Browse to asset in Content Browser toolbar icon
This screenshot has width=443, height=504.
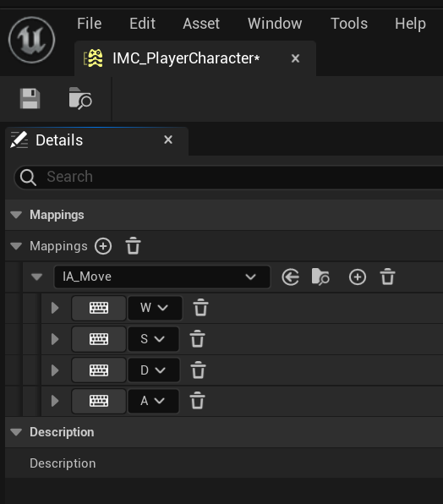click(80, 99)
